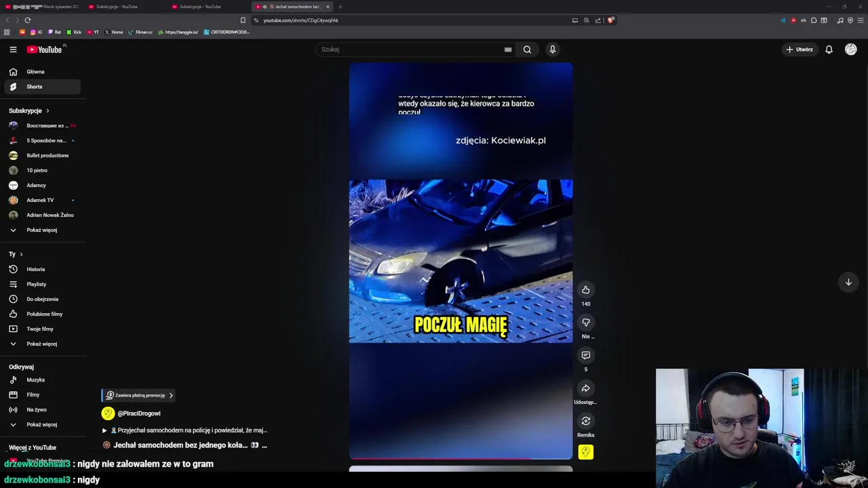Open the notifications bell

(x=829, y=49)
